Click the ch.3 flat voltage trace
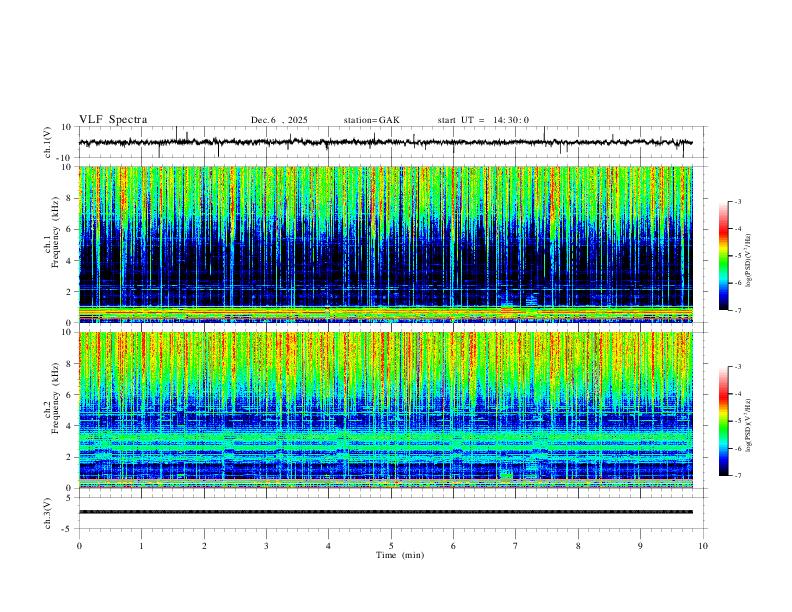Viewport: 792px width, 612px height. click(385, 512)
